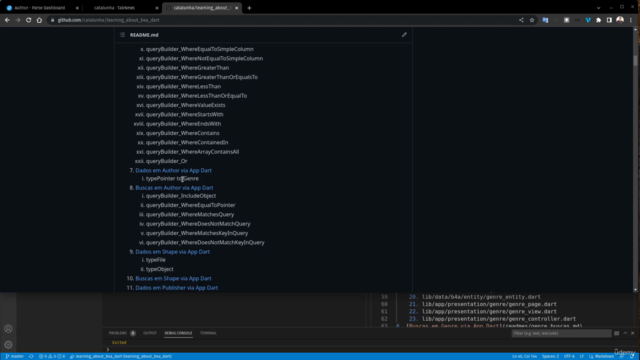Screen dimensions: 640x360
Task: Open TERMINAL panel tab
Action: point(208,333)
